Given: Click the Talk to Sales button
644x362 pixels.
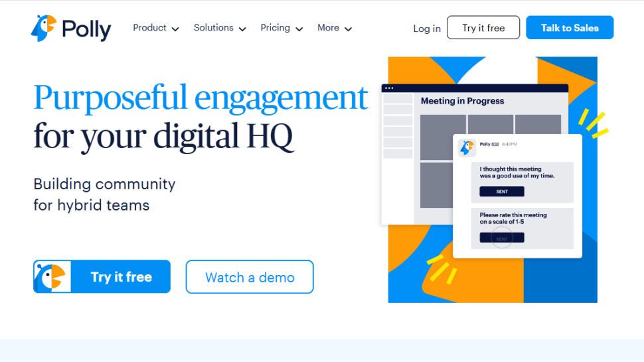Looking at the screenshot, I should (570, 28).
